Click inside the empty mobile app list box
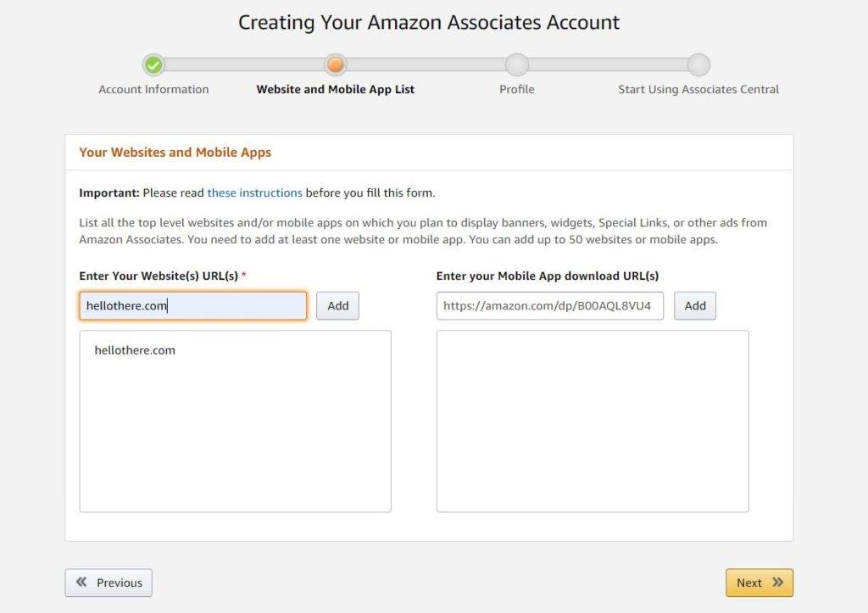This screenshot has height=613, width=868. 592,421
